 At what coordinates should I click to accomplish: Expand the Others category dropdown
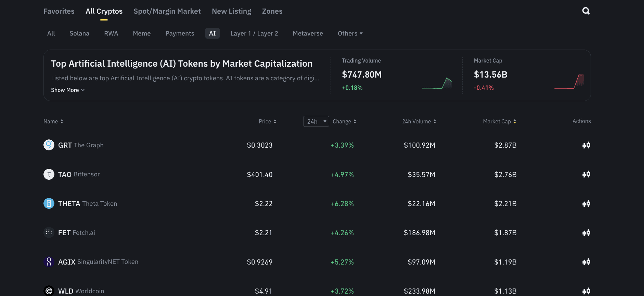pyautogui.click(x=350, y=33)
